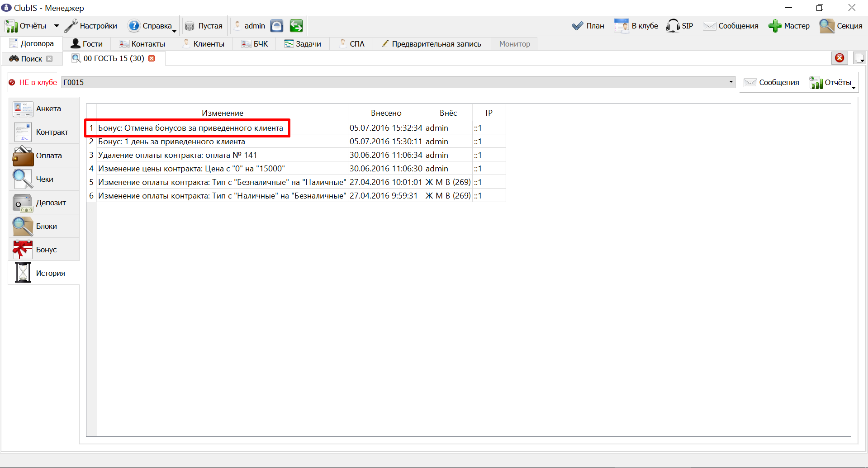Open the Г0015 contract combo box
The height and width of the screenshot is (468, 868).
[x=398, y=82]
